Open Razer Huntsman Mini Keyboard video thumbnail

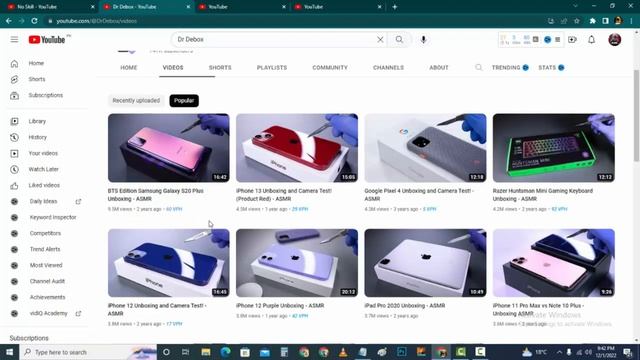point(553,148)
